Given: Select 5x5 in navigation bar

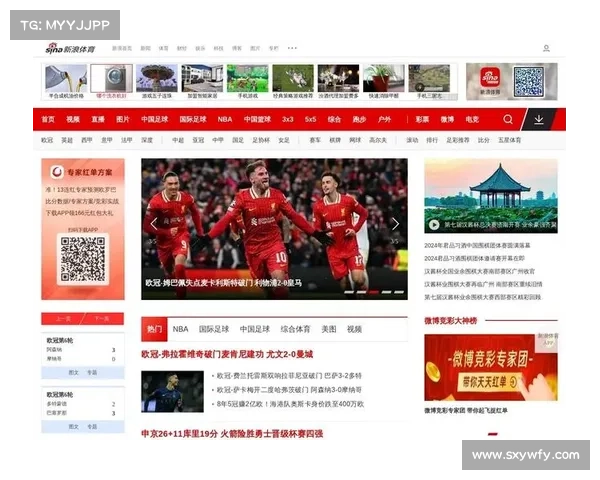Looking at the screenshot, I should (x=311, y=119).
